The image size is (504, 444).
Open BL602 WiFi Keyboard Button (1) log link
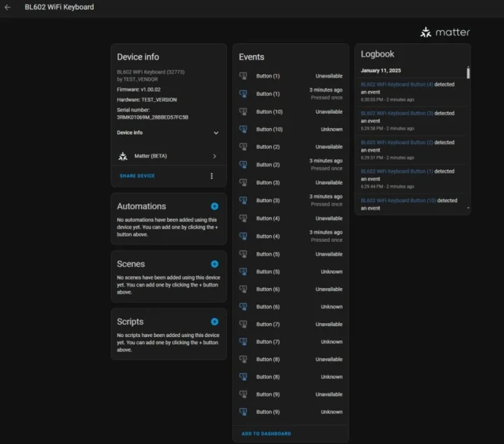(x=397, y=171)
